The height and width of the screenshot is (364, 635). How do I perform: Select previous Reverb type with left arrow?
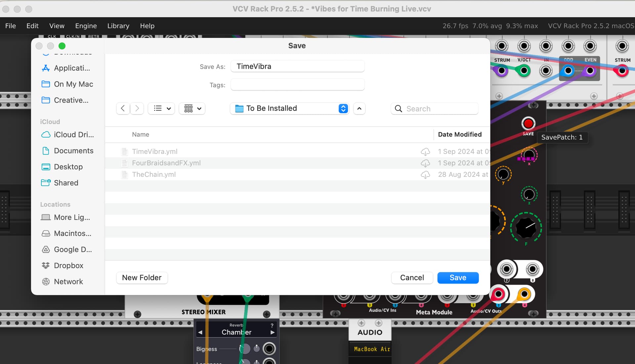click(200, 332)
